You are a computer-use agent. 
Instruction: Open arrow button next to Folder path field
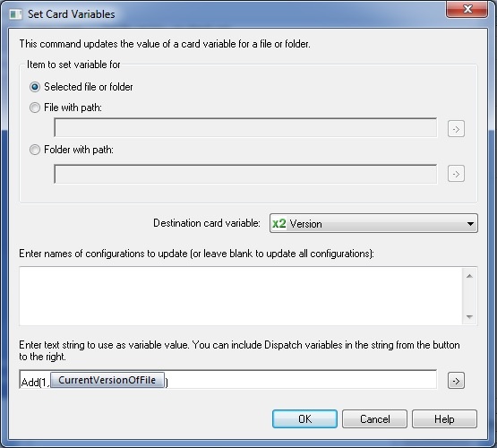[456, 174]
